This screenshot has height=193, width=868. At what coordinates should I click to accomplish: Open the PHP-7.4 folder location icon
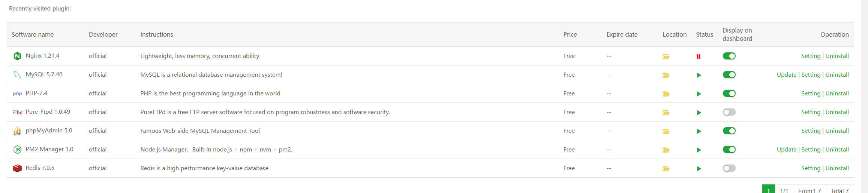click(x=666, y=94)
